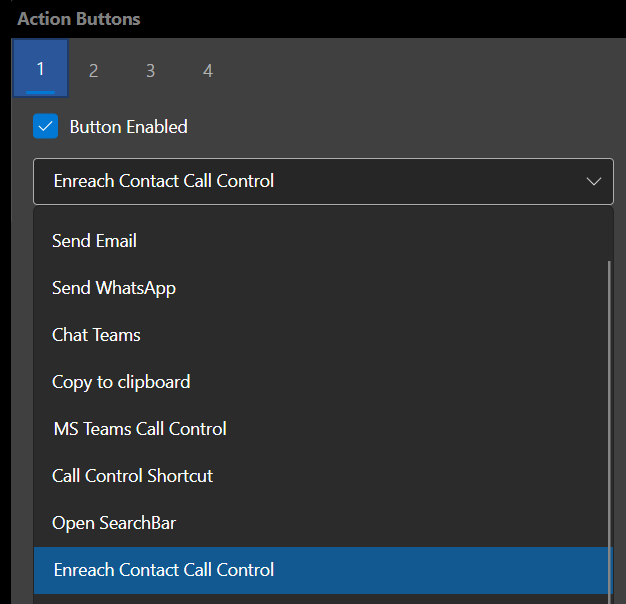Screen dimensions: 626x604
Task: Click the blue underline beneath tab 1
Action: pos(41,90)
